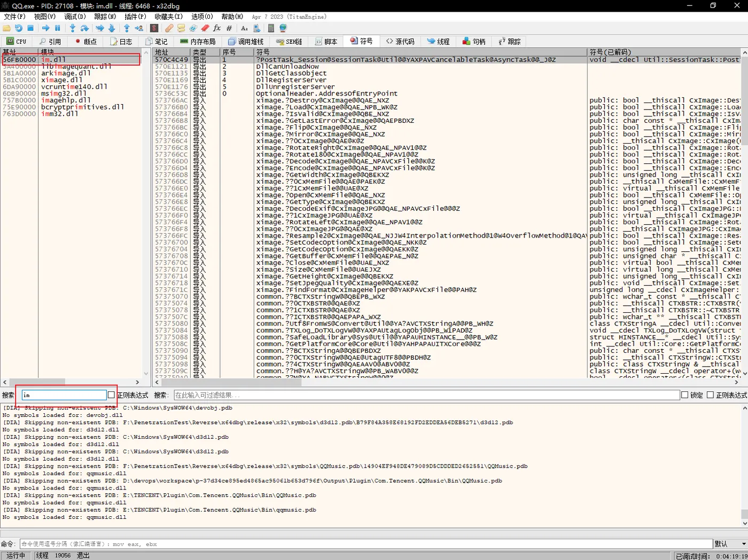Pause execution with the pause icon
This screenshot has width=748, height=560.
pyautogui.click(x=58, y=28)
